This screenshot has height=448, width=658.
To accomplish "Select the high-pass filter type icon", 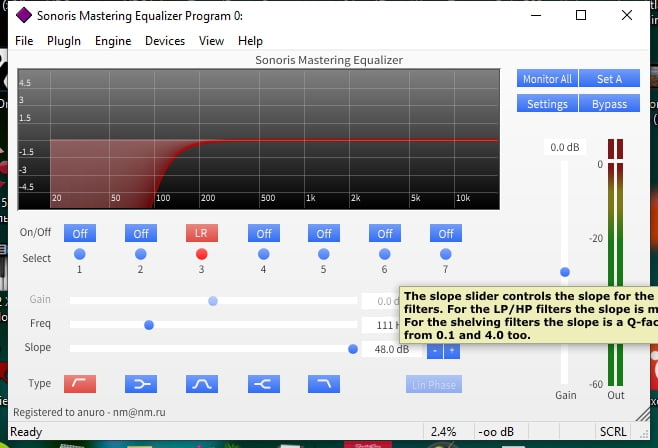I will click(x=80, y=384).
